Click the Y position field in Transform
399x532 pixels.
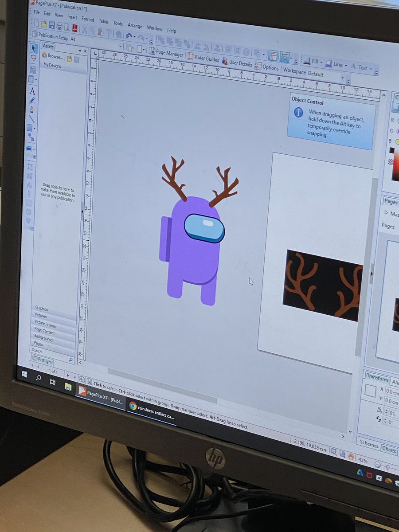click(391, 402)
